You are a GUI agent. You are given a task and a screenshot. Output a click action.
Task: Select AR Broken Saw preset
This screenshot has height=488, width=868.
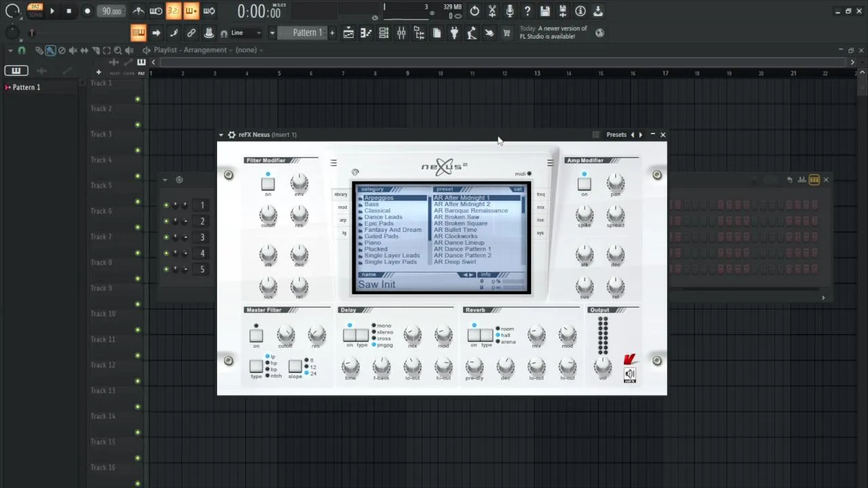(456, 217)
